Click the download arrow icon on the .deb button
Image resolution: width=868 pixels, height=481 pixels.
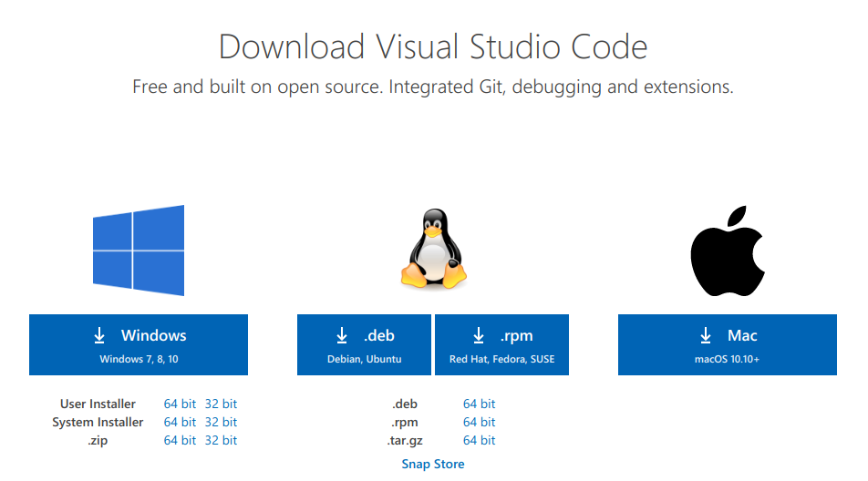point(342,335)
